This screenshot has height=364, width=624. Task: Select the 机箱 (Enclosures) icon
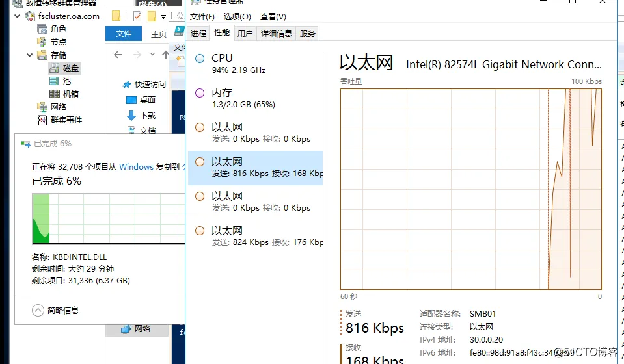pos(55,94)
